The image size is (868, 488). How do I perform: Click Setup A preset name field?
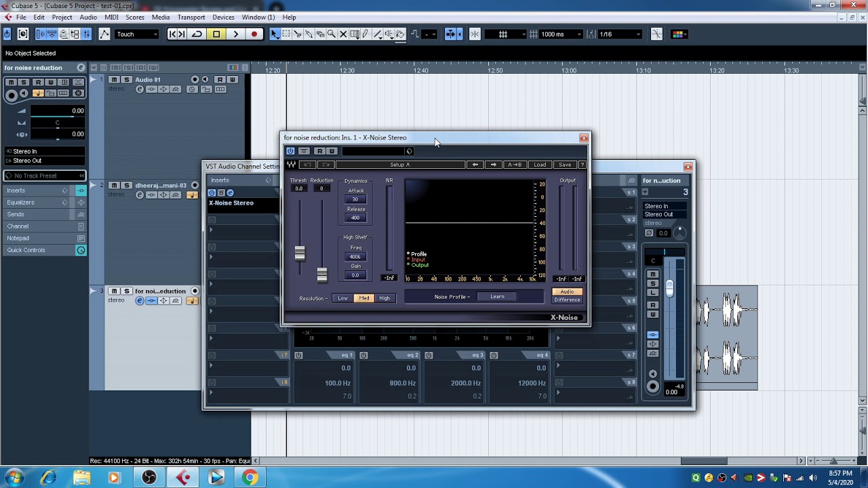(400, 165)
